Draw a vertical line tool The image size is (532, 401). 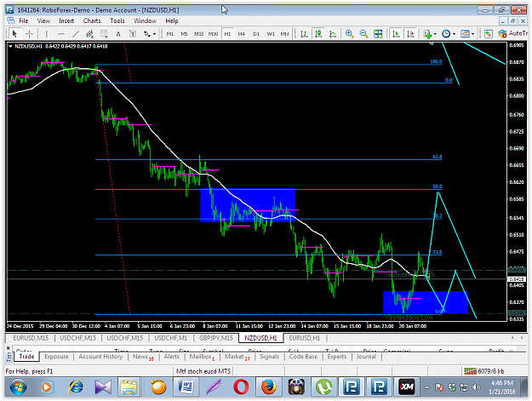click(x=47, y=33)
